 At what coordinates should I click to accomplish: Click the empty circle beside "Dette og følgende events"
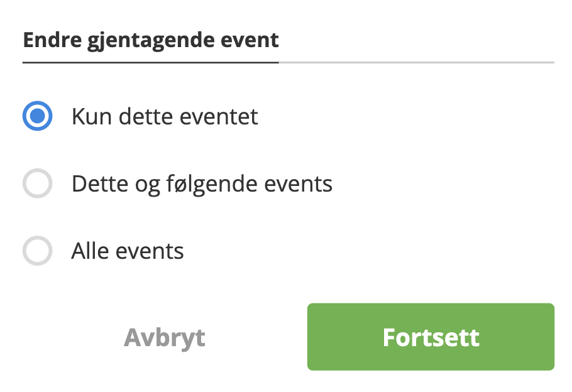click(37, 184)
